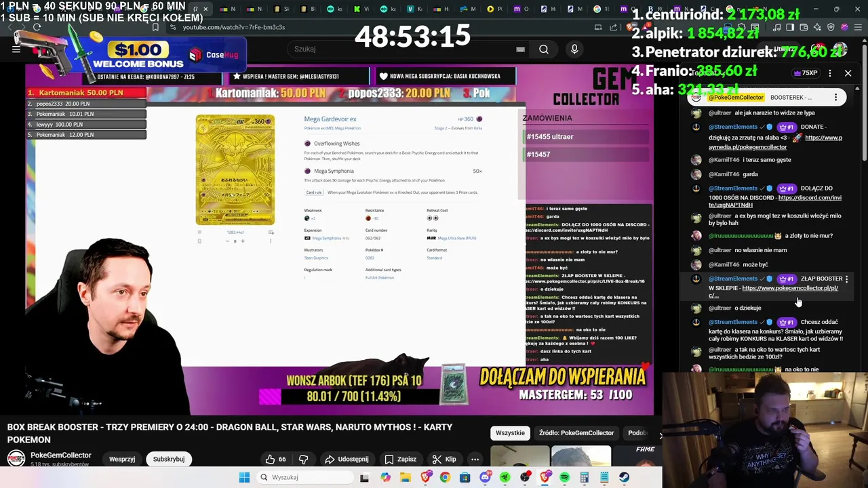Open the Windows Start menu

pyautogui.click(x=244, y=477)
